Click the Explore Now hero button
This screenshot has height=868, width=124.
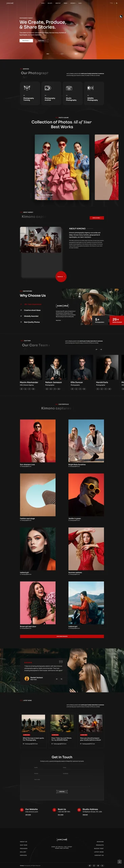tap(41, 40)
